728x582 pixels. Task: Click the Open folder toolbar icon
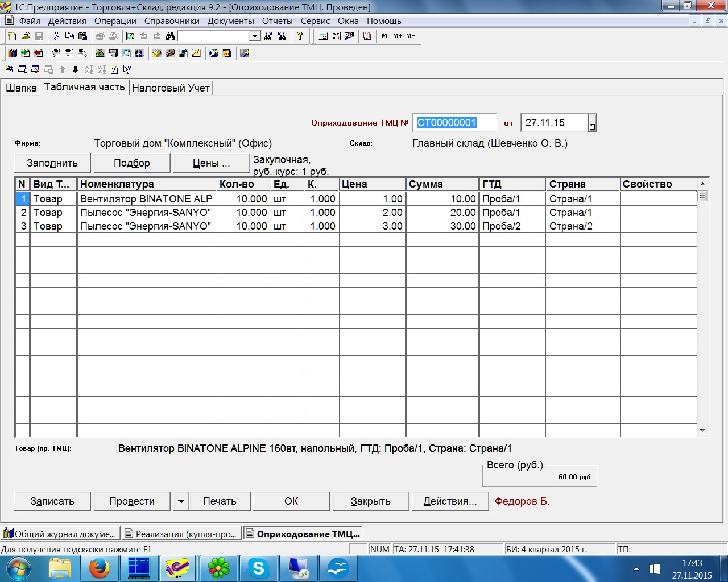[x=26, y=36]
